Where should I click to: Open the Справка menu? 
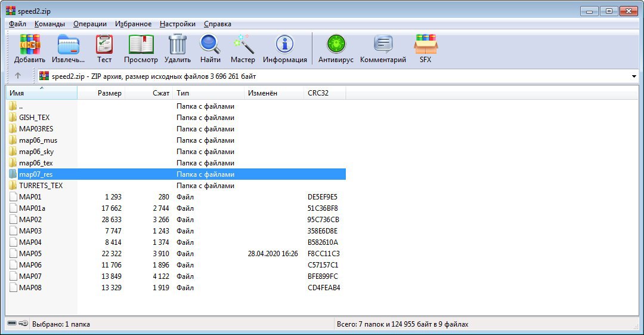(x=217, y=24)
